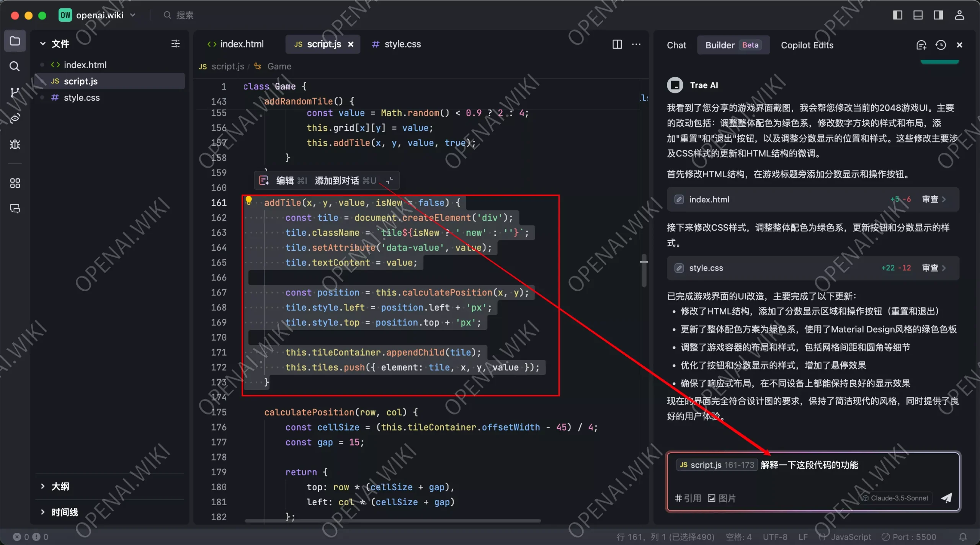Open the Source Control branch icon
Viewport: 980px width, 545px height.
click(15, 93)
